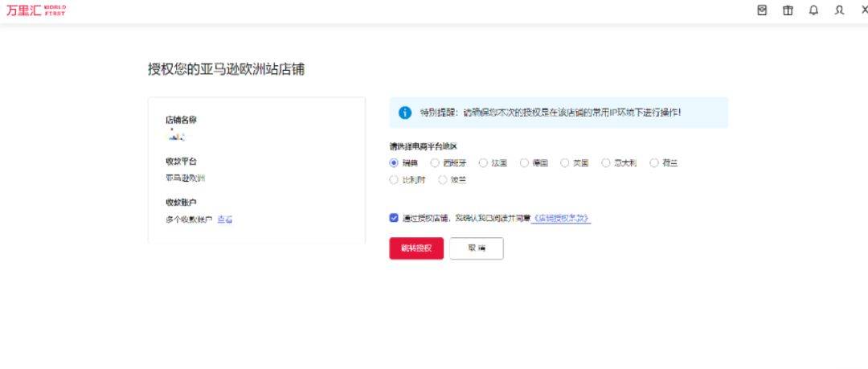
Task: Open notifications bell icon
Action: tap(813, 10)
